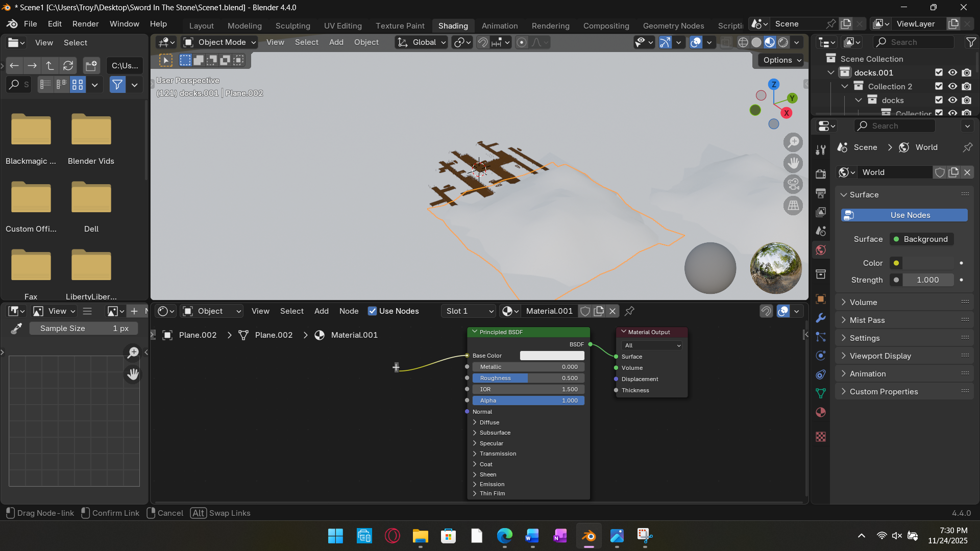Create new folder in file browser
The image size is (980, 551).
coord(91,65)
